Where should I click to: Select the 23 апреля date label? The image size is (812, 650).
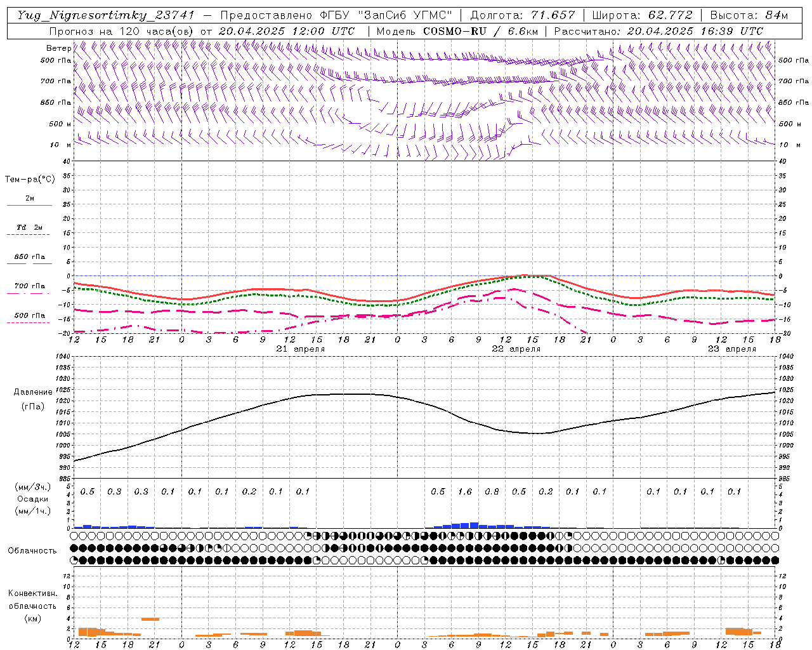coord(731,349)
